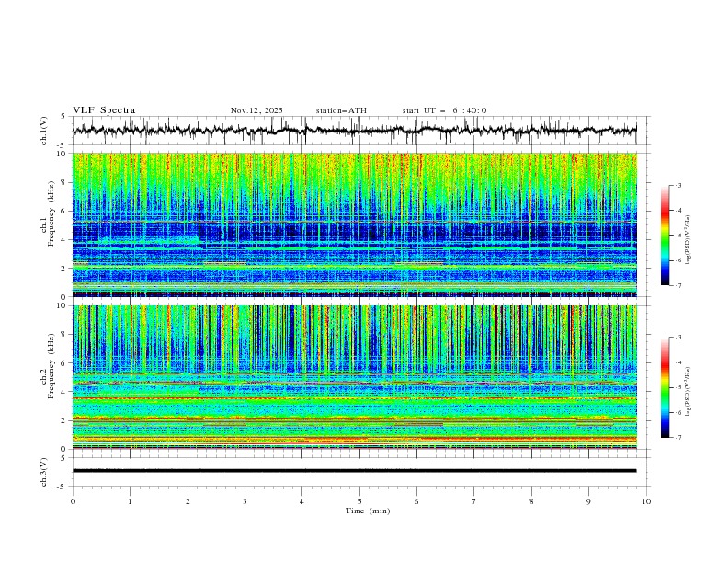
Task: Click the "-3" tick on lower colorbar
Action: (677, 338)
